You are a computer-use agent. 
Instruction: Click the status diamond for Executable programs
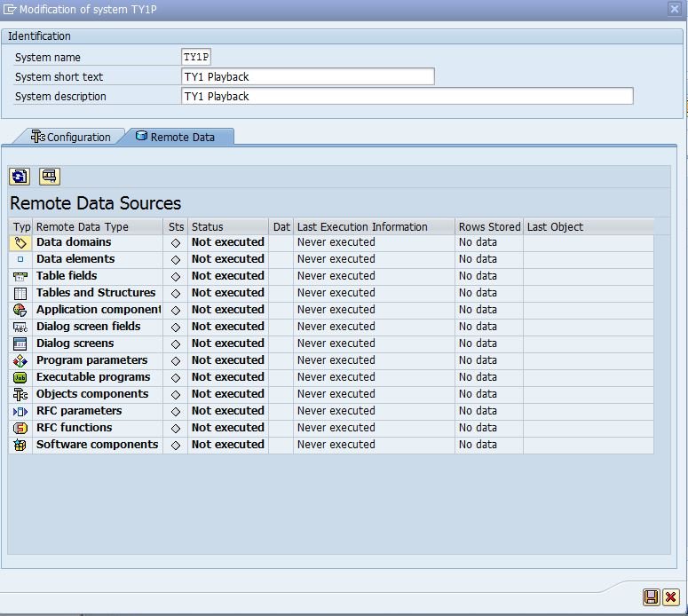[176, 377]
